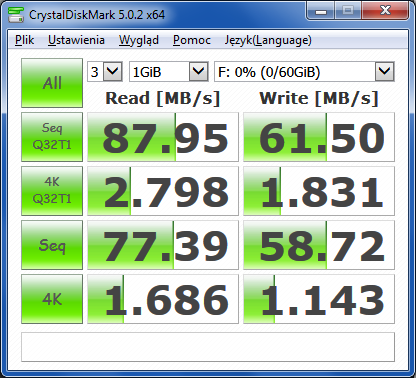This screenshot has width=416, height=378.
Task: Open the Ustawienia menu
Action: tap(76, 40)
